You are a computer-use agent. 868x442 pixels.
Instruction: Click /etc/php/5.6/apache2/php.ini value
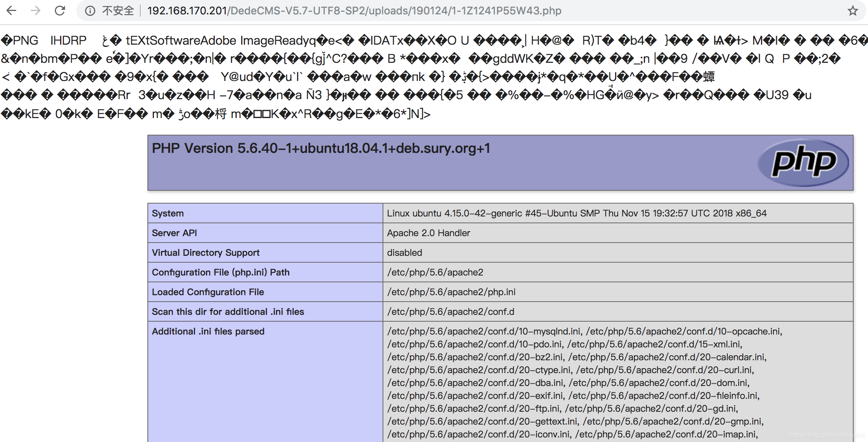pos(451,292)
